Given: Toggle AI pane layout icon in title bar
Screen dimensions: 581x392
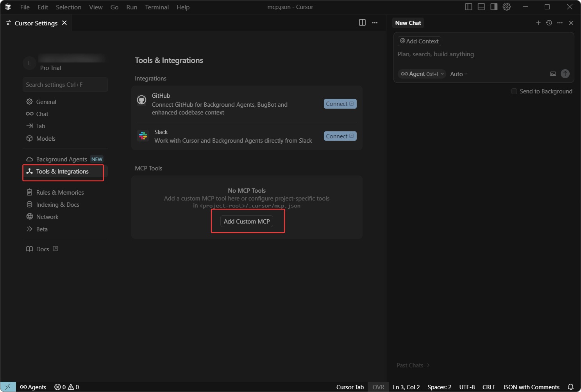Looking at the screenshot, I should click(494, 7).
